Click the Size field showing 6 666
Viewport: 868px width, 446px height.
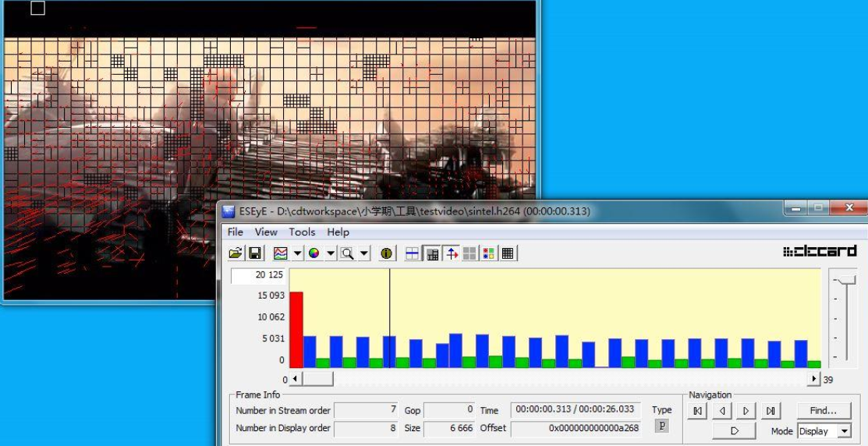pos(449,428)
